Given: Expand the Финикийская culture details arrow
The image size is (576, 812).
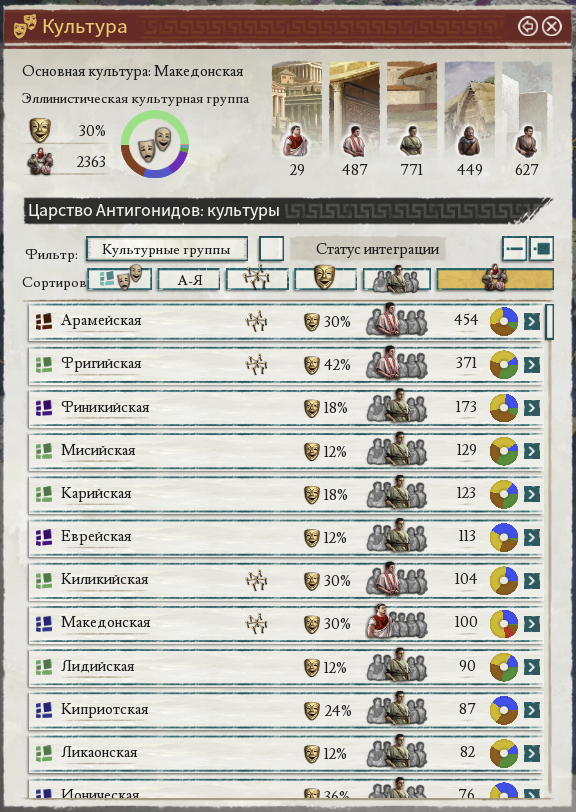Looking at the screenshot, I should coord(532,408).
